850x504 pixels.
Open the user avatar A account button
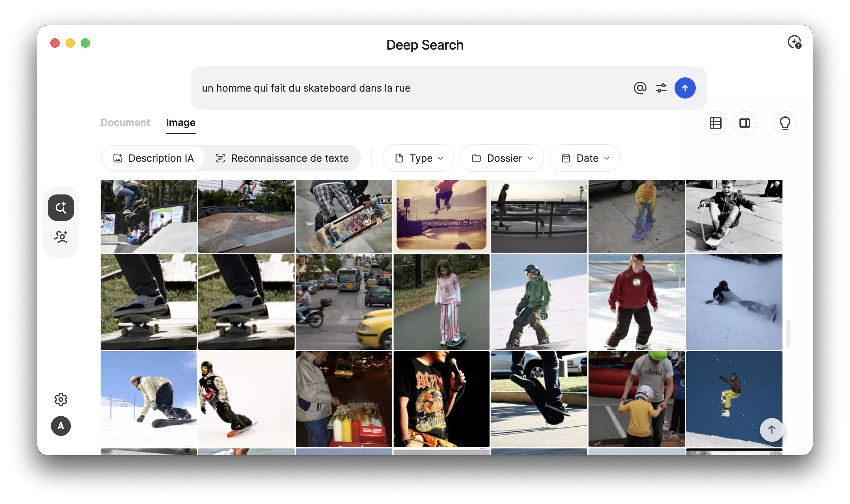tap(61, 426)
